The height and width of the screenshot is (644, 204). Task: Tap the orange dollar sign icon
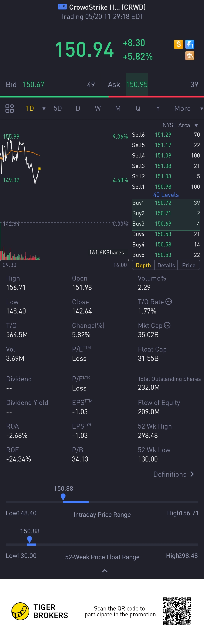point(178,44)
